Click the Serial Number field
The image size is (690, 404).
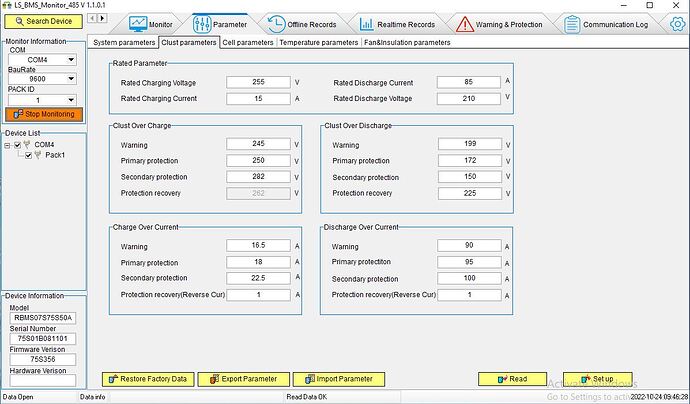coord(43,338)
